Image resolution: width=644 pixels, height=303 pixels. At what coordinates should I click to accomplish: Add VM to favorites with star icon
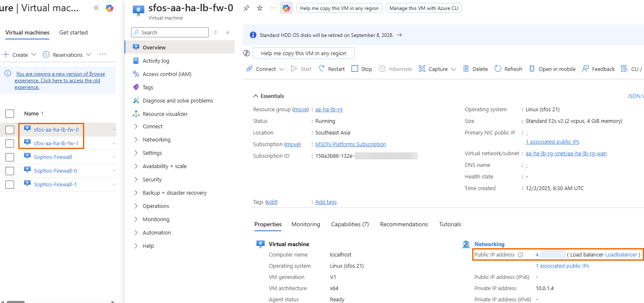click(260, 8)
